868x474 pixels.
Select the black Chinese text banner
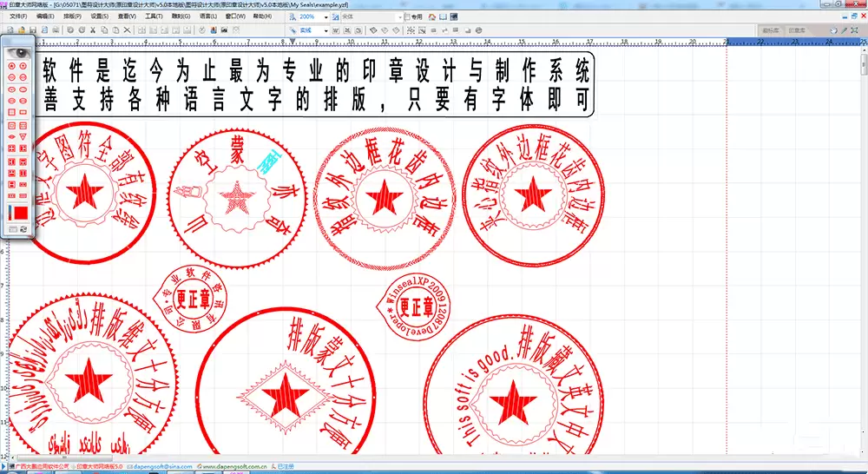[x=316, y=84]
